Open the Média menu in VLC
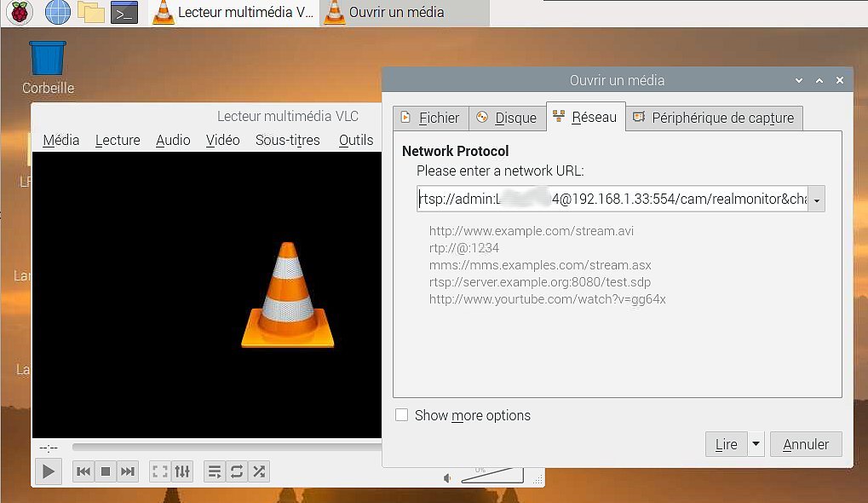The width and height of the screenshot is (868, 503). pyautogui.click(x=60, y=140)
